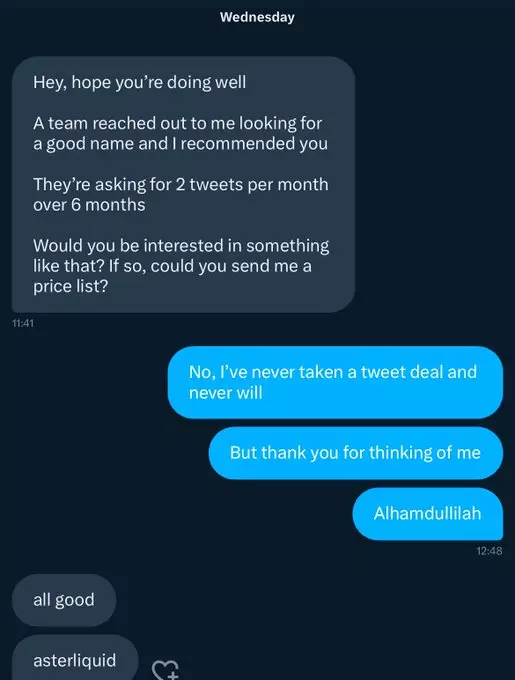Tap the heart-plus reaction icon beside asterliquid
This screenshot has width=515, height=680.
165,669
